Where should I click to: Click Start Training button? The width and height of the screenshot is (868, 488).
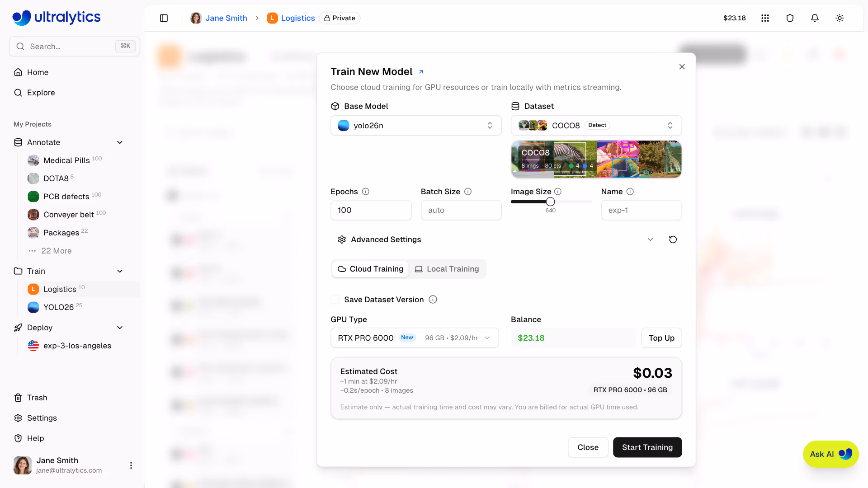pos(647,447)
